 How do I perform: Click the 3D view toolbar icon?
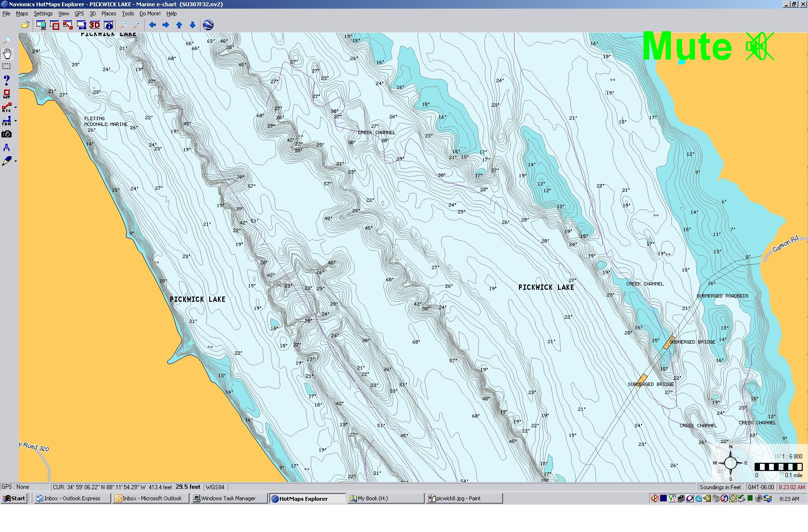[x=94, y=25]
